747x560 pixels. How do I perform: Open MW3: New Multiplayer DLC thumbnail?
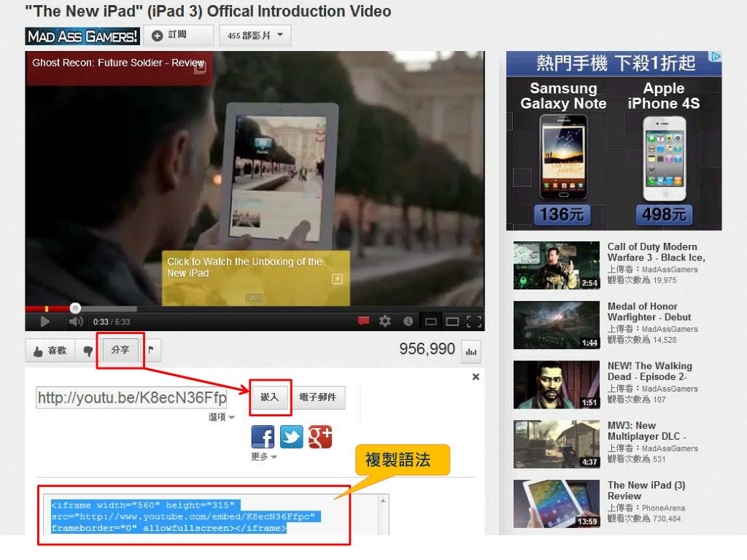(557, 444)
